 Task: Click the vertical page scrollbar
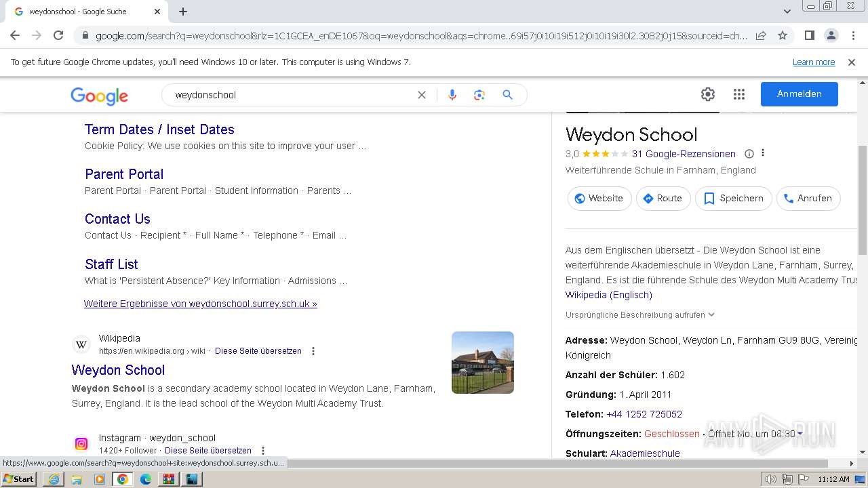863,200
